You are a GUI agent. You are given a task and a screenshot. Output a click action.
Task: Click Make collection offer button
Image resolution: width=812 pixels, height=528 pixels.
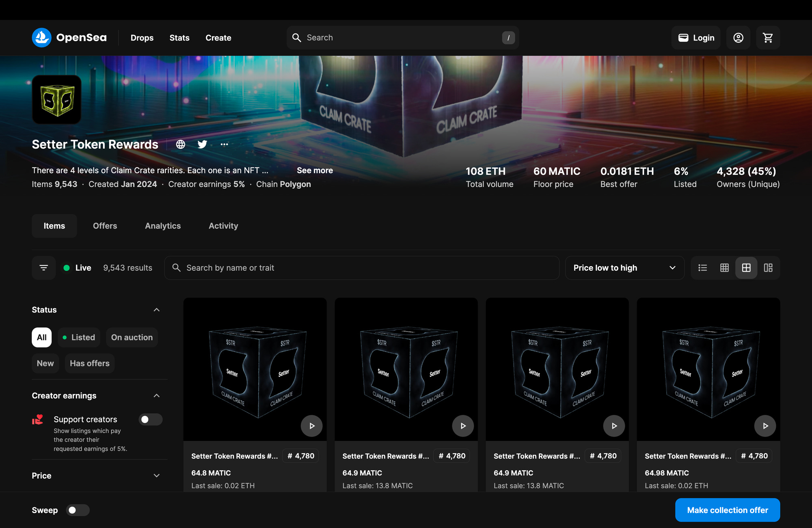click(728, 510)
